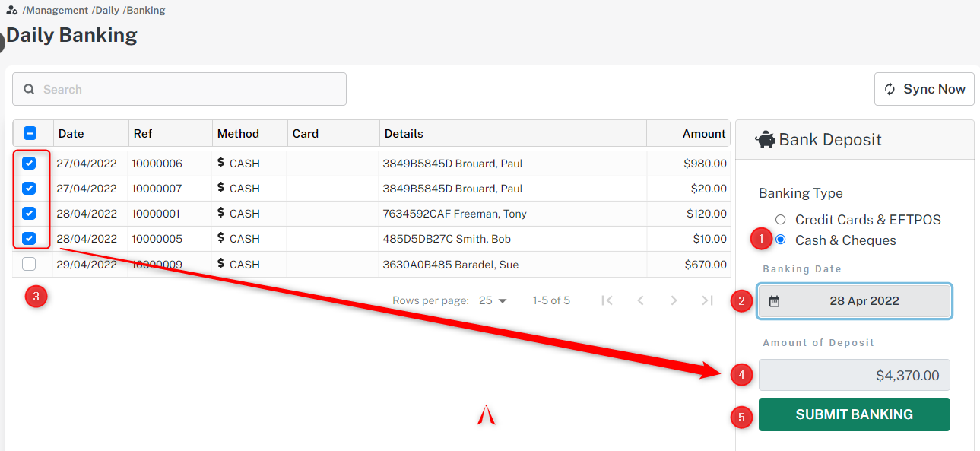Select Credit Cards & EFTPOS banking type

780,220
